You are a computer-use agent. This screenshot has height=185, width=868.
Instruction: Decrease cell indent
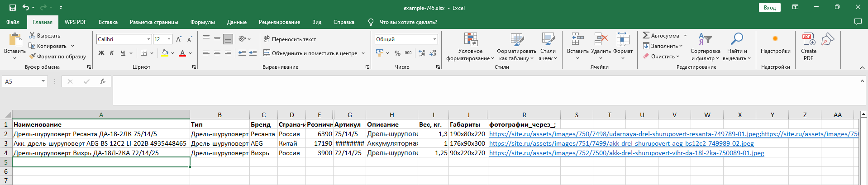tap(242, 53)
